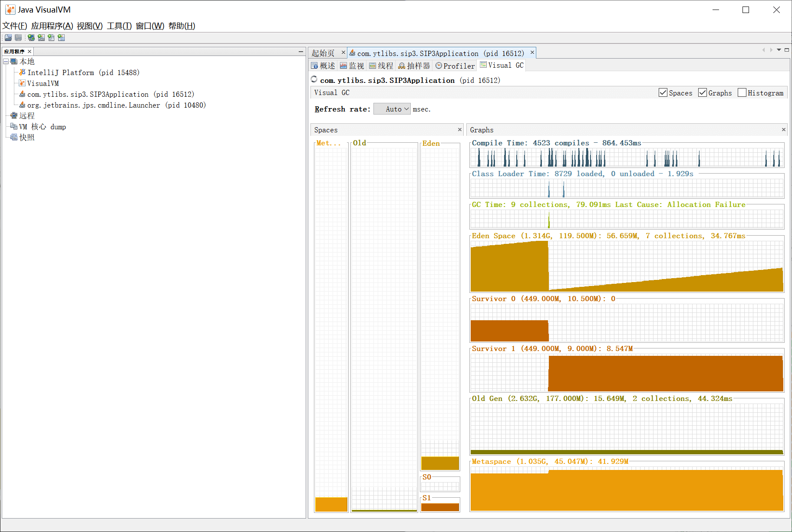Click the S0 survivor box in Spaces panel

440,486
